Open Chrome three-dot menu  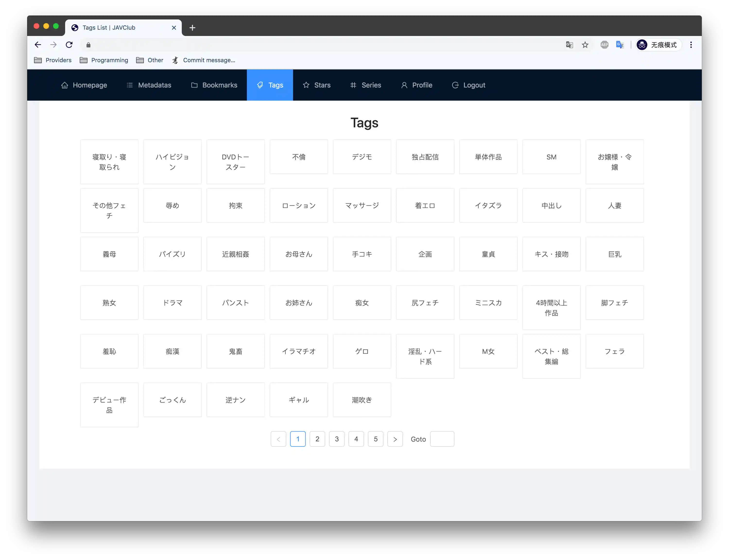tap(691, 45)
